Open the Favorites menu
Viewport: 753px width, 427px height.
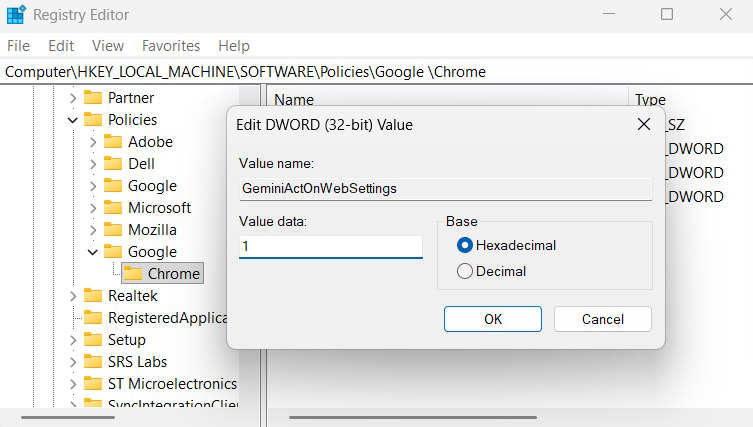[x=171, y=46]
